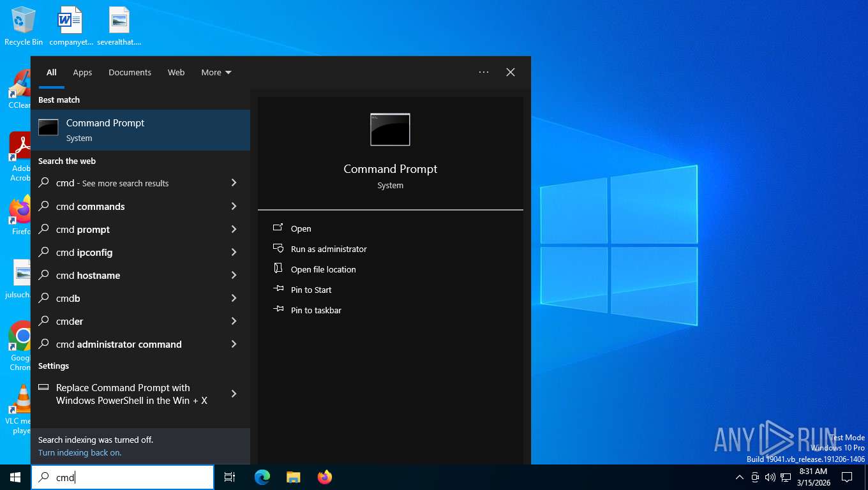The image size is (868, 490).
Task: Select cmd ipconfig web suggestion text
Action: click(84, 253)
